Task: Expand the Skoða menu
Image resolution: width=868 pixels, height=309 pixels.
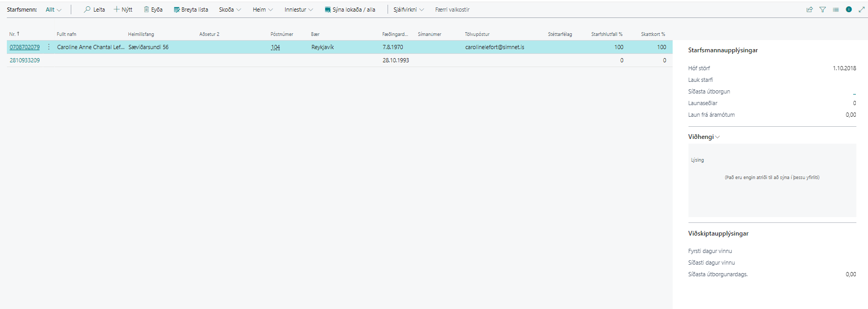Action: 230,10
